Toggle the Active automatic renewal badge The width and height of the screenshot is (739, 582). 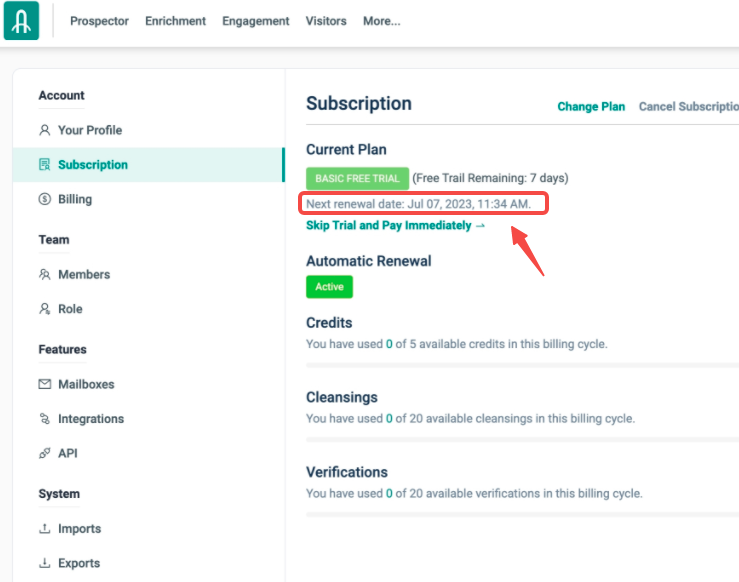[x=329, y=287]
